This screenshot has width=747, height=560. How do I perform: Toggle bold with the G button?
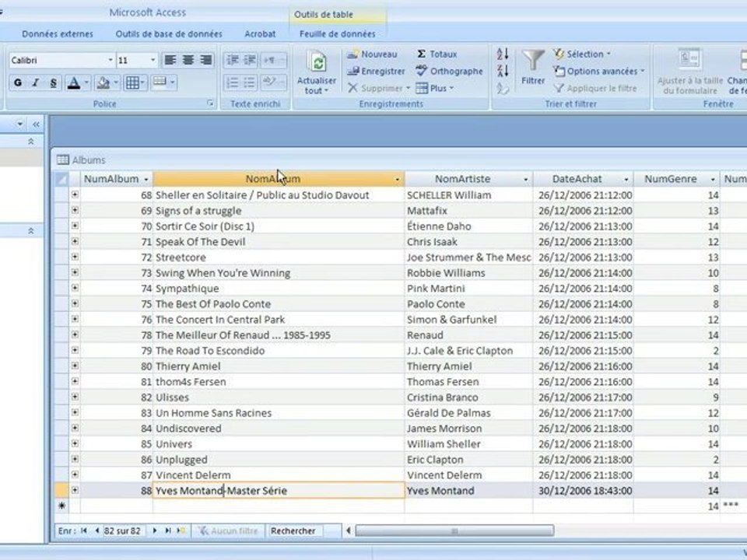[x=18, y=83]
